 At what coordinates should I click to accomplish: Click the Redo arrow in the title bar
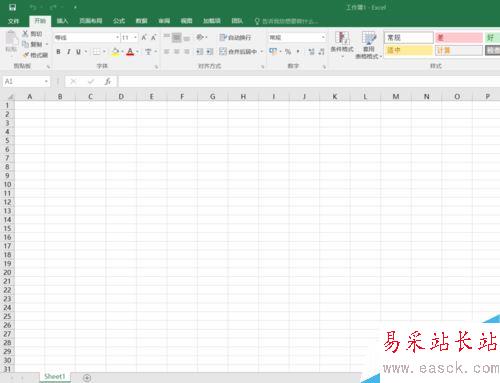pyautogui.click(x=53, y=7)
